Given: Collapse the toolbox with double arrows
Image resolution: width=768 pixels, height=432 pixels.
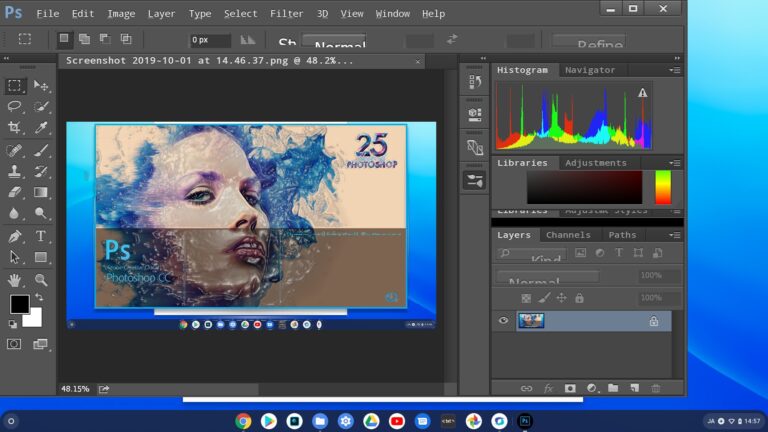Looking at the screenshot, I should pyautogui.click(x=6, y=58).
